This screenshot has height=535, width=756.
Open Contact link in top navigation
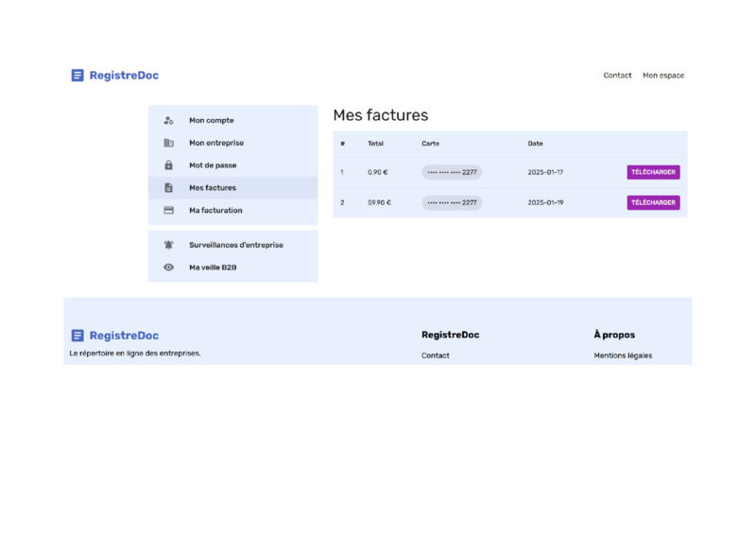pyautogui.click(x=617, y=76)
